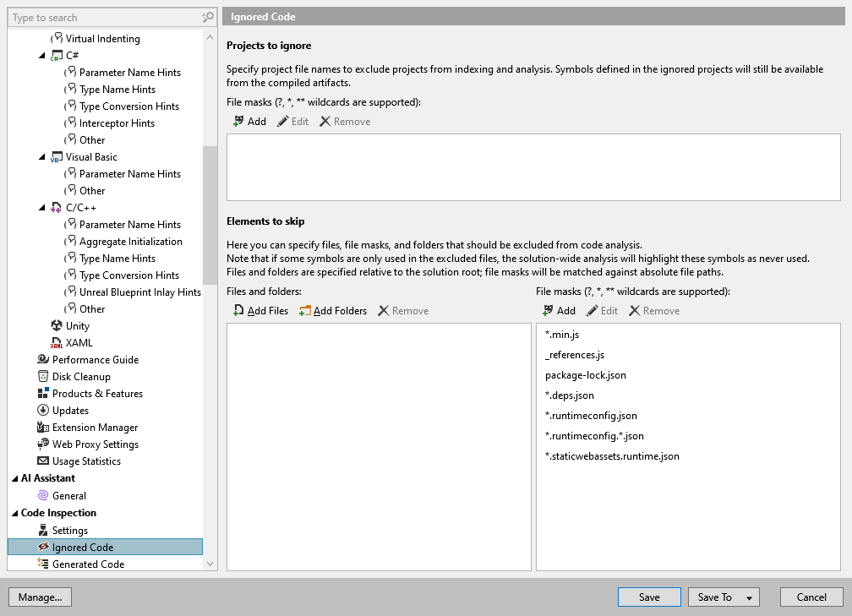Click the Disk Cleanup icon
The width and height of the screenshot is (852, 616).
[x=43, y=376]
